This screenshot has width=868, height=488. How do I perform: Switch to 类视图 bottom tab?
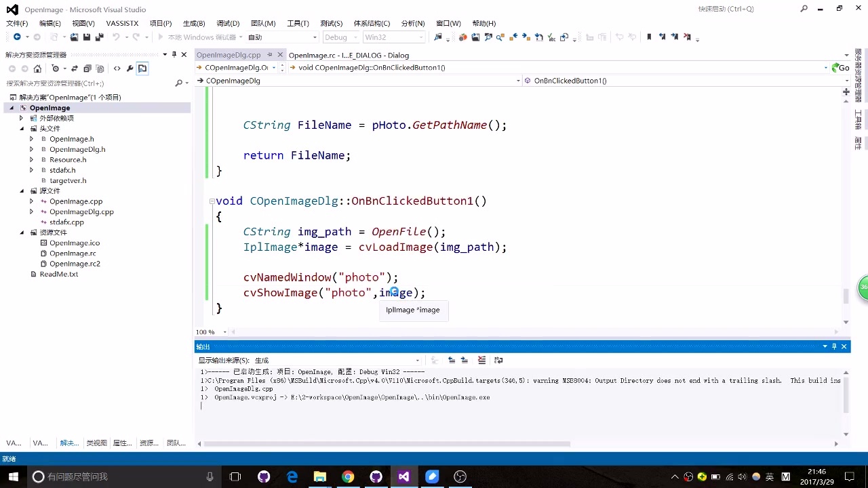[x=96, y=443]
